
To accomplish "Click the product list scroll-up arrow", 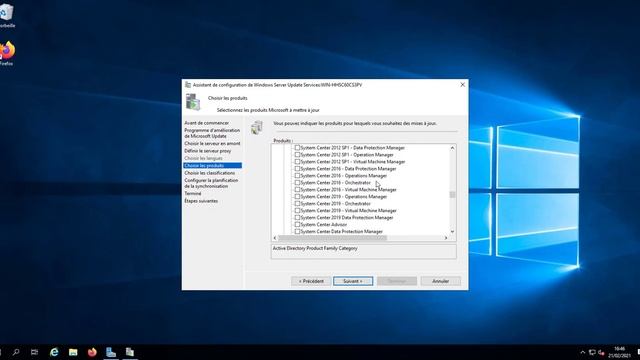I will [452, 148].
